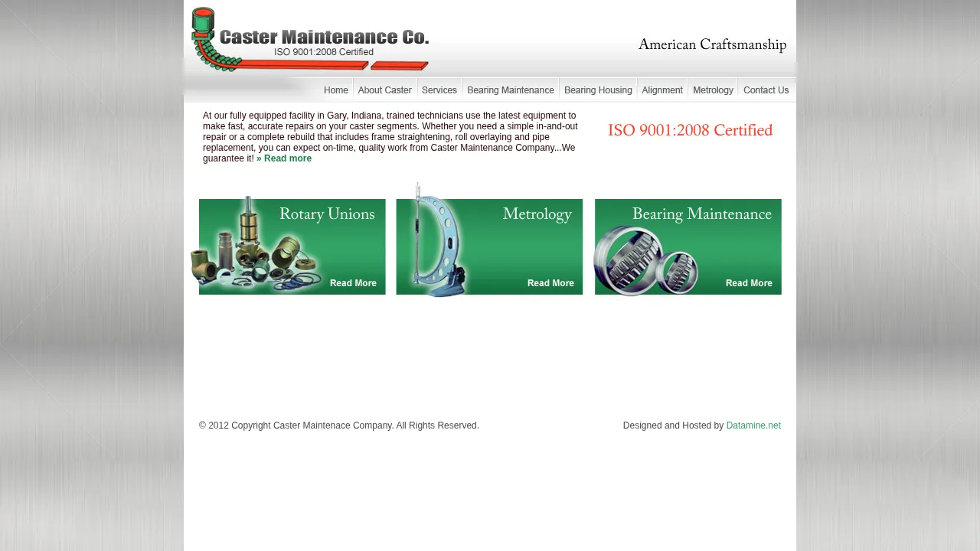The height and width of the screenshot is (551, 980).
Task: Navigate to the Alignment page
Action: tap(662, 90)
